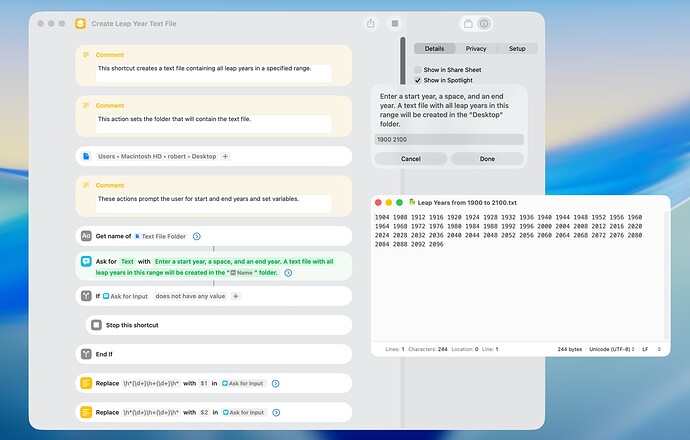Click 'Characters: 244' in the status bar
690x440 pixels.
click(x=428, y=349)
